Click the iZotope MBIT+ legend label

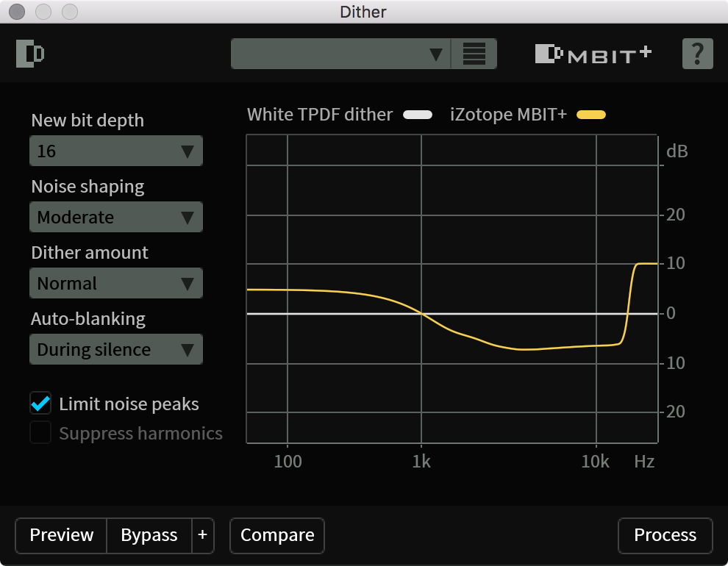(x=508, y=115)
